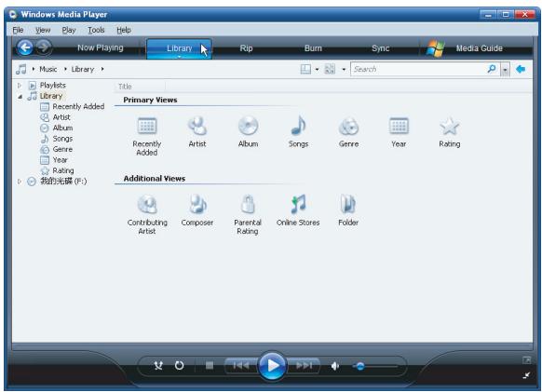Switch to the Burn tab
This screenshot has width=542, height=392.
(x=313, y=48)
